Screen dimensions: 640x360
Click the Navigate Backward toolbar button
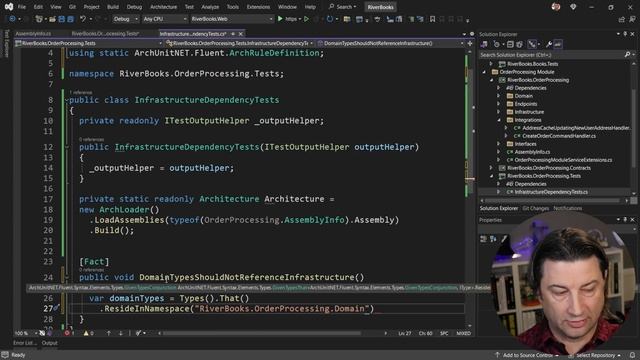tap(13, 19)
